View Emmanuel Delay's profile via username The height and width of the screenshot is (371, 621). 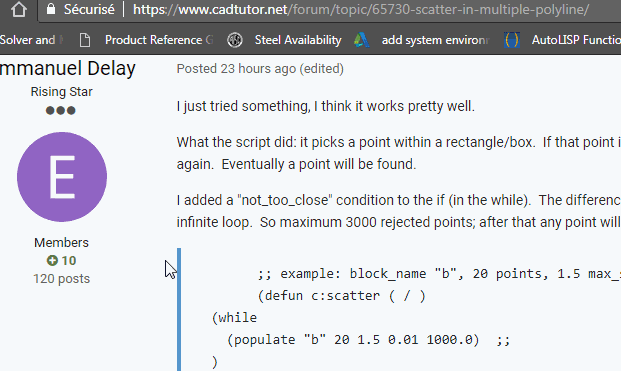(68, 68)
